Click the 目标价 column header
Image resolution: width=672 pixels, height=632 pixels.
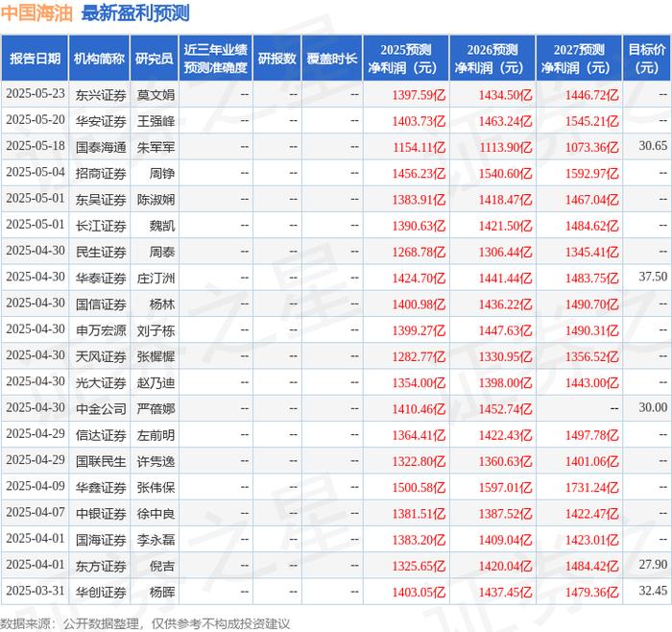(x=647, y=59)
